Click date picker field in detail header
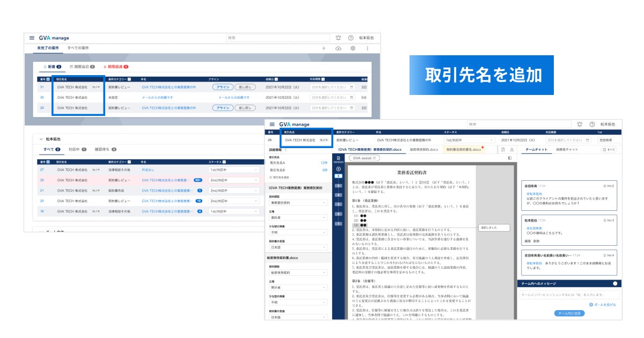This screenshot has width=644, height=338. tap(568, 139)
